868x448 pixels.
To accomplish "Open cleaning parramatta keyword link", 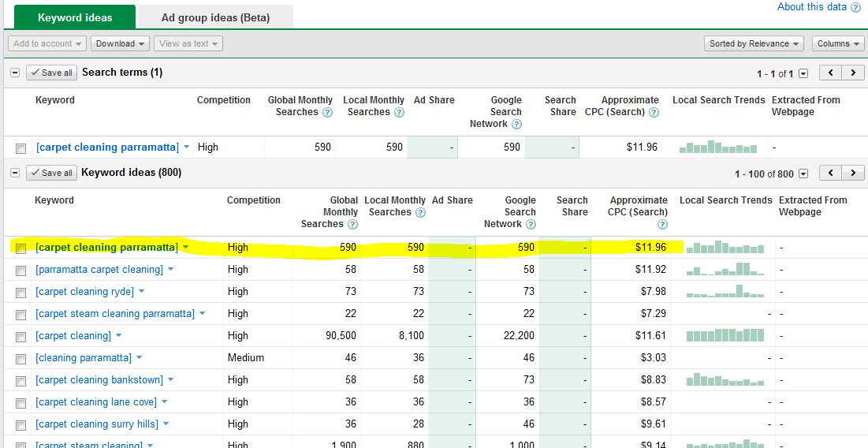I will pos(84,358).
